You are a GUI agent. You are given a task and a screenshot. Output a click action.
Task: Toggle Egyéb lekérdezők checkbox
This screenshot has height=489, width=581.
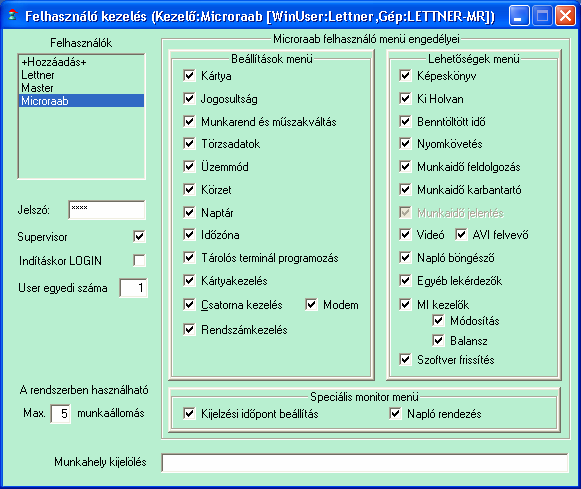[405, 280]
